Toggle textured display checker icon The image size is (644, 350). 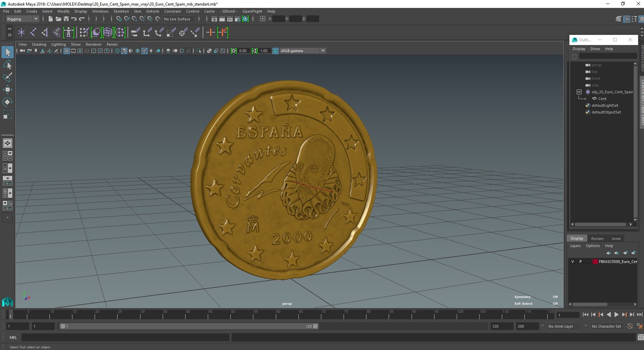click(x=144, y=51)
